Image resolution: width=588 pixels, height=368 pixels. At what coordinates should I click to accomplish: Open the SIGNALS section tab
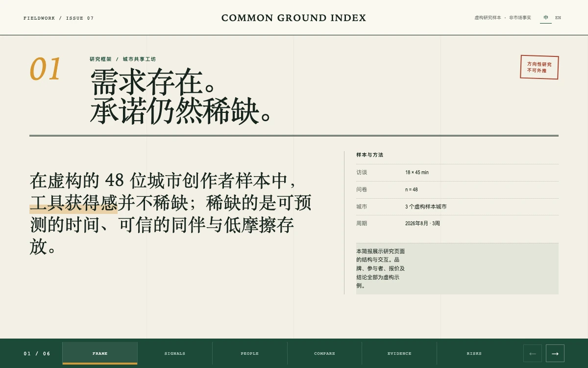[x=175, y=353]
